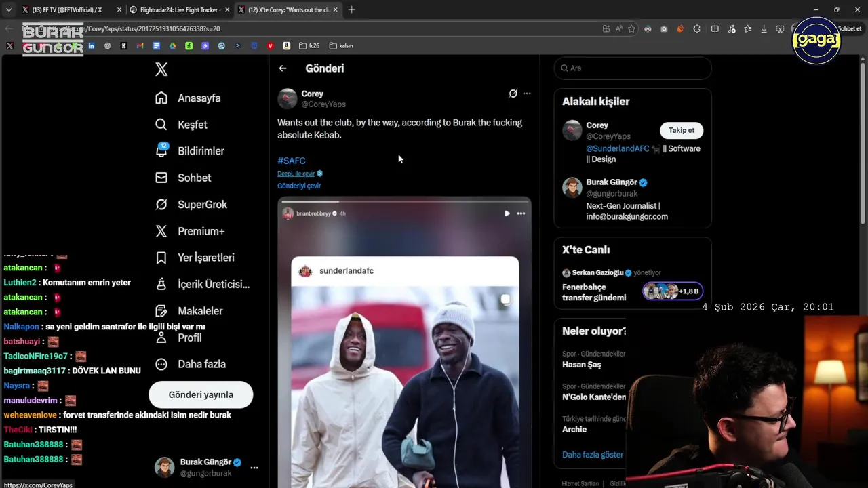This screenshot has height=488, width=868.
Task: Click Gönderiyi çevir link
Action: click(299, 186)
